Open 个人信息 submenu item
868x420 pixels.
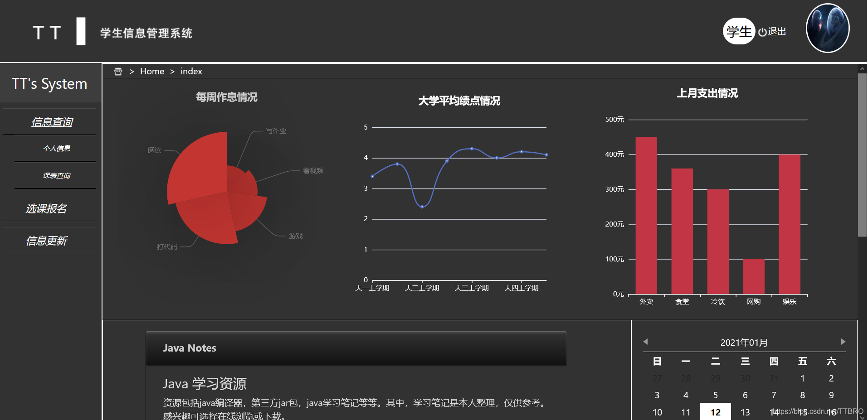(57, 149)
